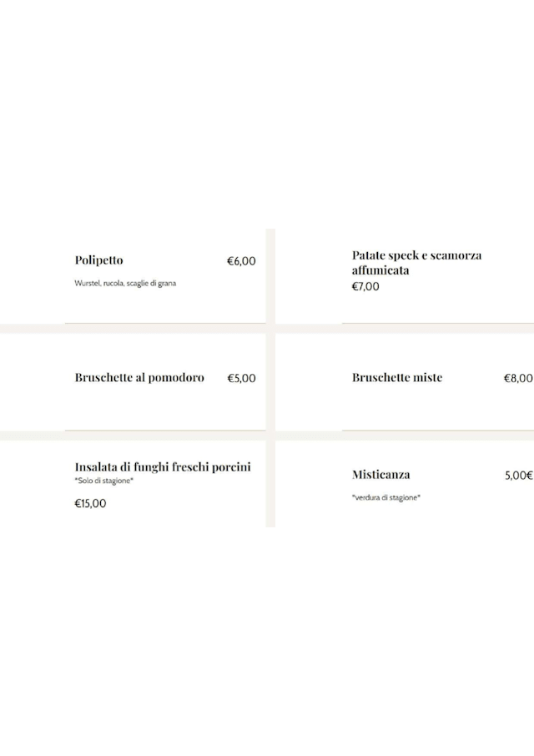Click the Wurstel, rucola, scaglie di grana description

tap(125, 284)
